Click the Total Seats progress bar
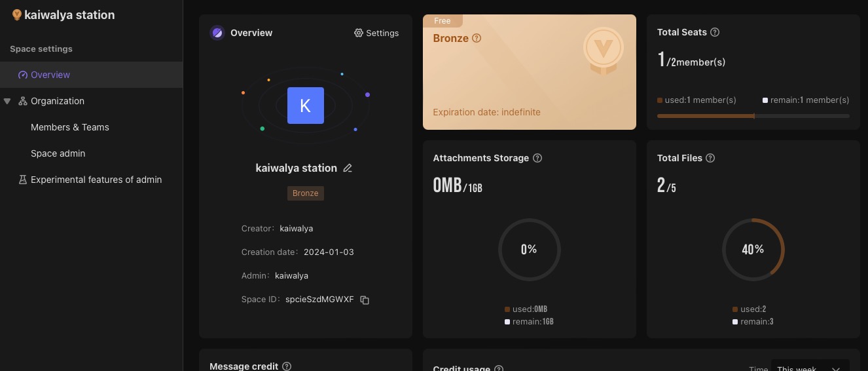This screenshot has width=868, height=371. coord(753,116)
